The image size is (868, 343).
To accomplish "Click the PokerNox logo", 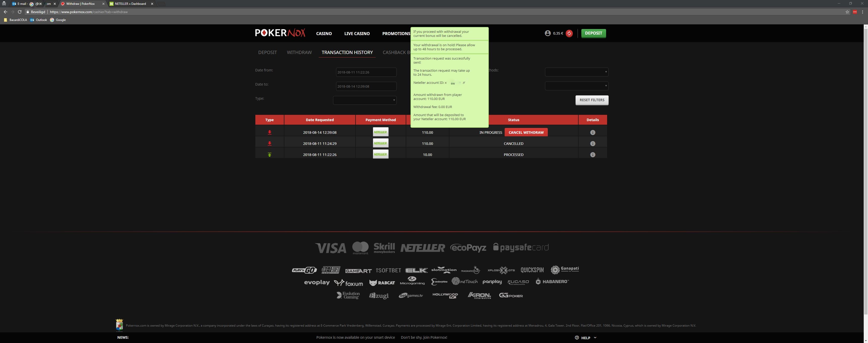I will pos(280,33).
